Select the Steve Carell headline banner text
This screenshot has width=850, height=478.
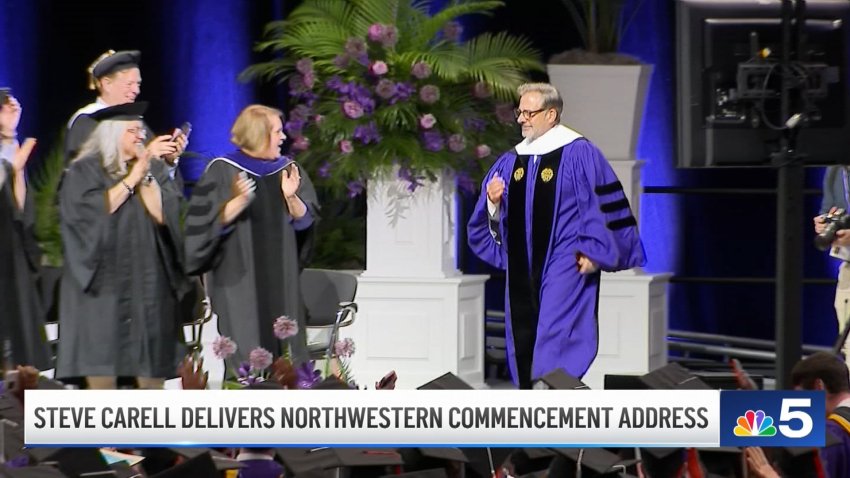(x=371, y=418)
